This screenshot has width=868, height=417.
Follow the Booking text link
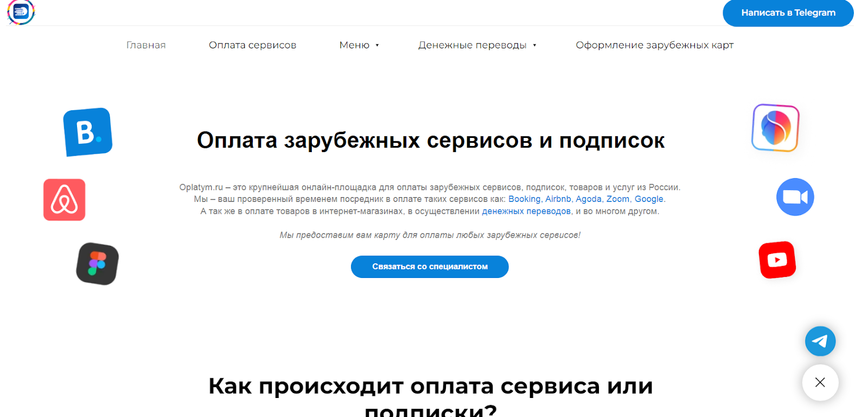[524, 199]
